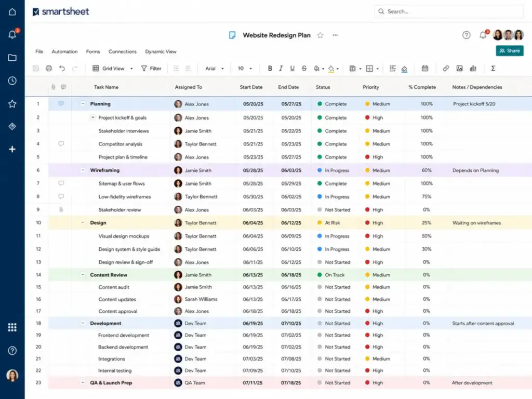Viewport: 532px width, 399px height.
Task: Open WorkApps diamond icon in sidebar
Action: click(x=12, y=127)
